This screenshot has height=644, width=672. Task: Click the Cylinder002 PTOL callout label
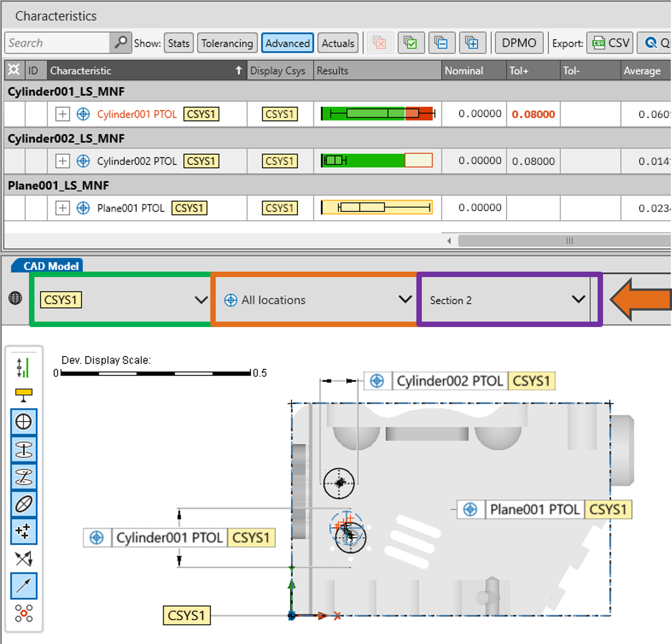click(459, 381)
